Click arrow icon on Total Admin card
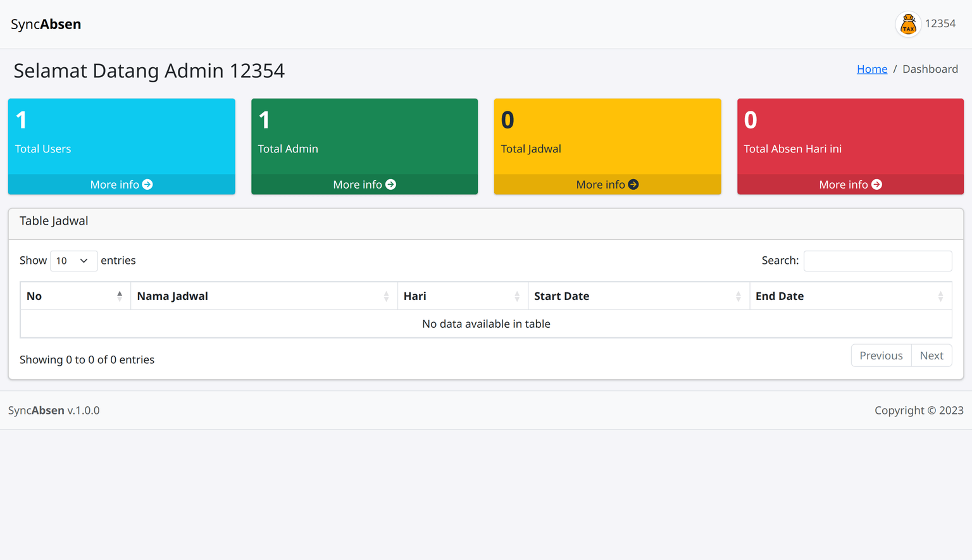The image size is (972, 560). (x=390, y=185)
